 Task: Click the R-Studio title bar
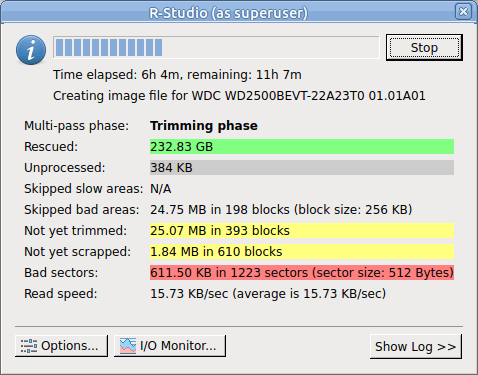click(228, 13)
